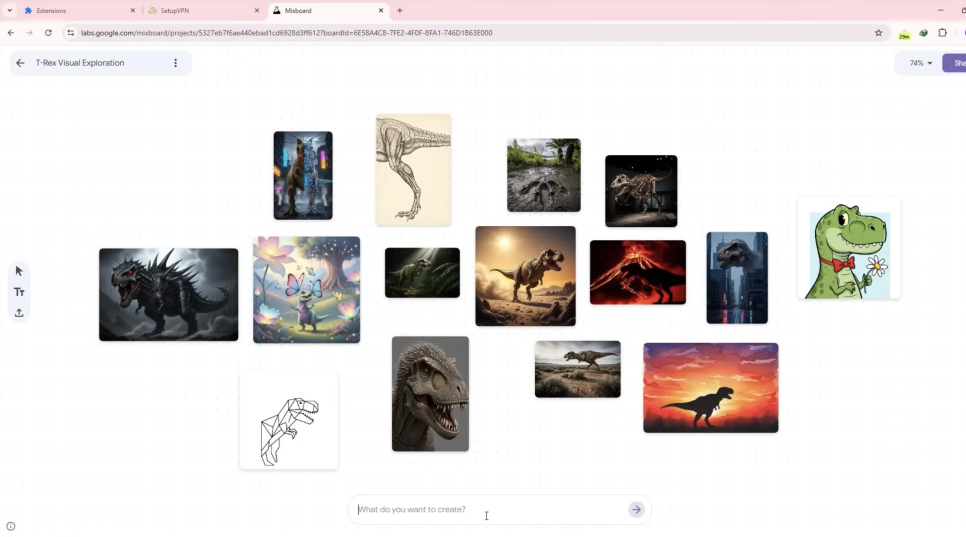Select the T-Rex among city skyscrapers image

click(737, 278)
